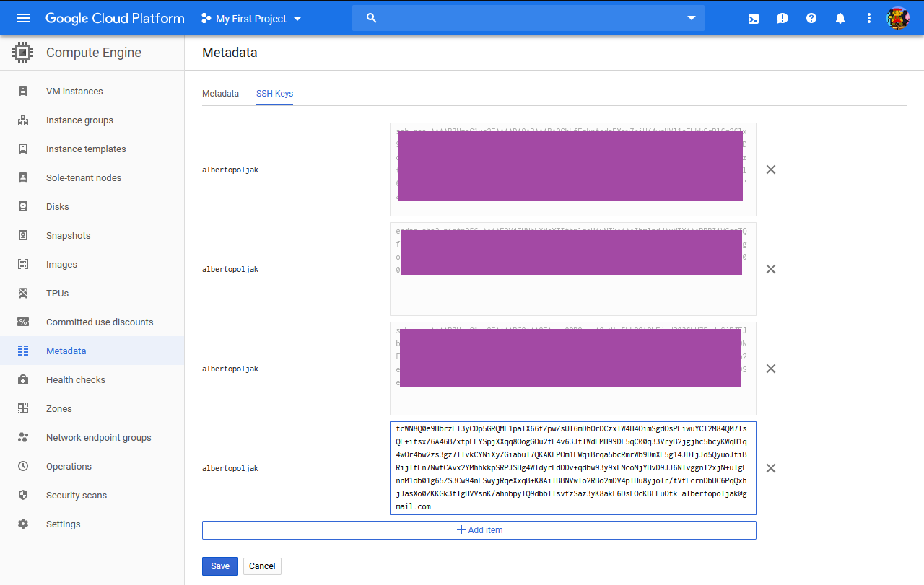Click the user account avatar
This screenshot has height=585, width=924.
coord(898,18)
